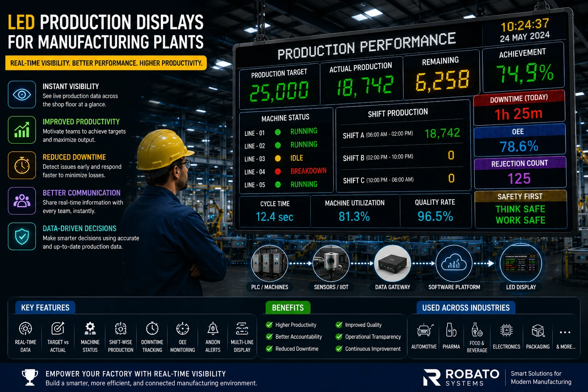Select the Downtime Tracking clock icon
This screenshot has height=392, width=588.
(152, 328)
